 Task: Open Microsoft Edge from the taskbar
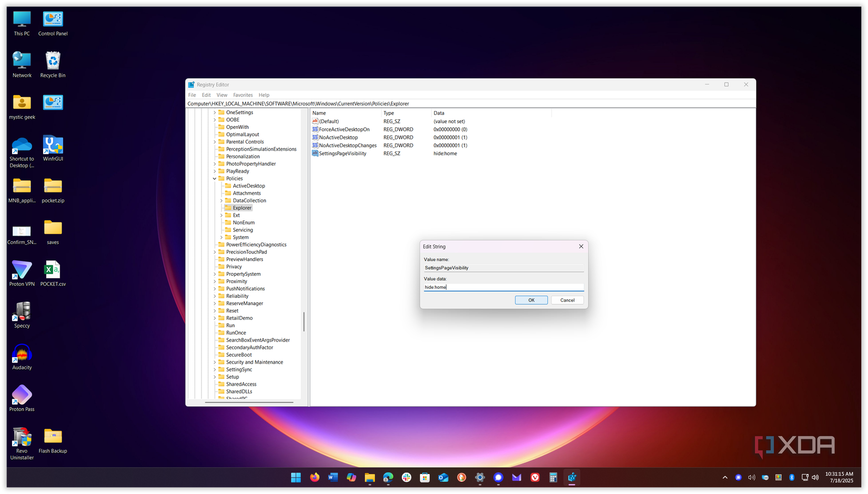pos(388,478)
